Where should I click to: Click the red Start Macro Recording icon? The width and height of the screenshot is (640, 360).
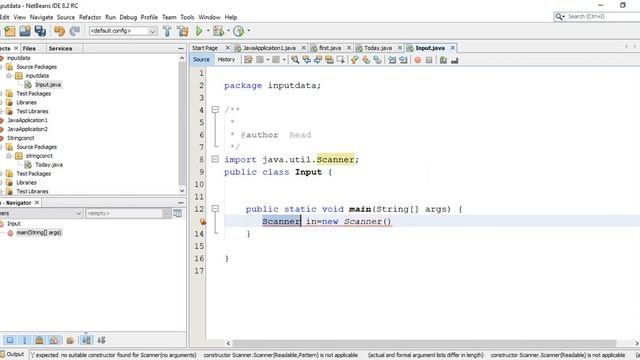418,60
